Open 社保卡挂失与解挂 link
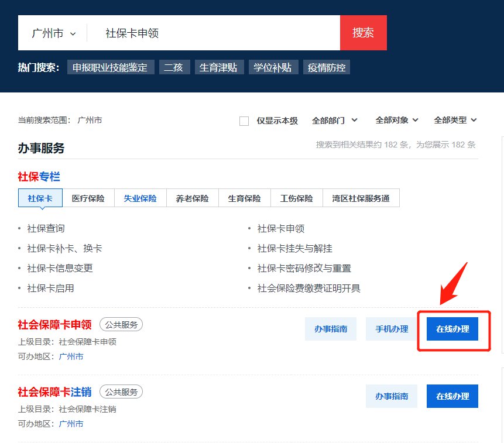 pos(295,248)
